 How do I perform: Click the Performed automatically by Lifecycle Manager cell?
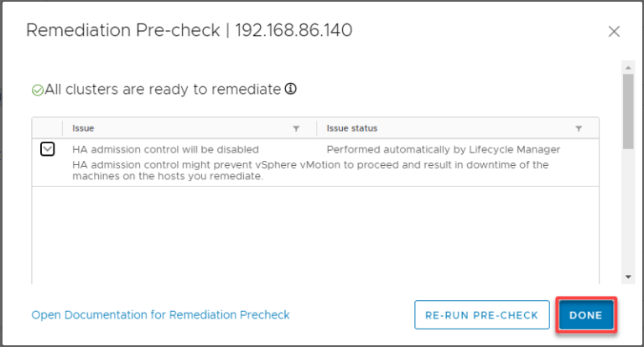pos(443,149)
